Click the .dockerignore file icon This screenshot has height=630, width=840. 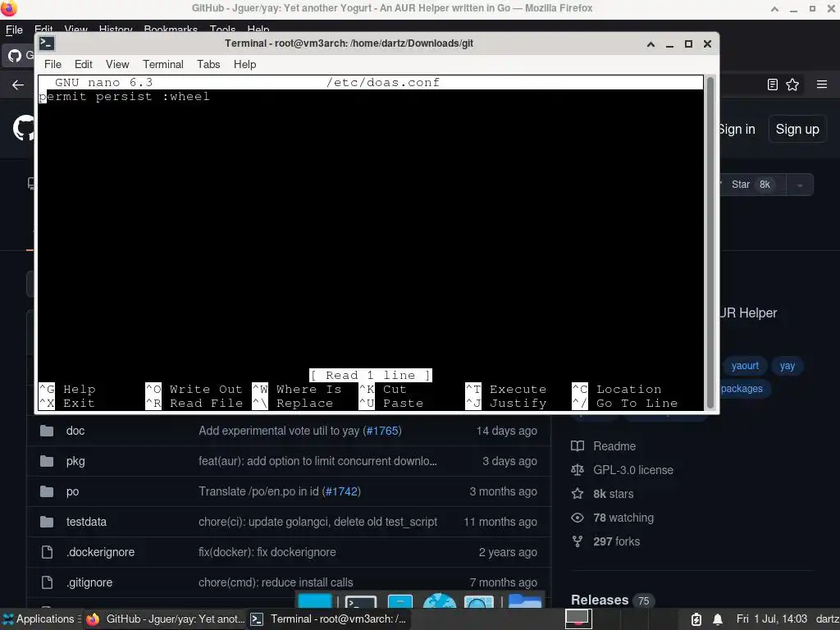47,552
